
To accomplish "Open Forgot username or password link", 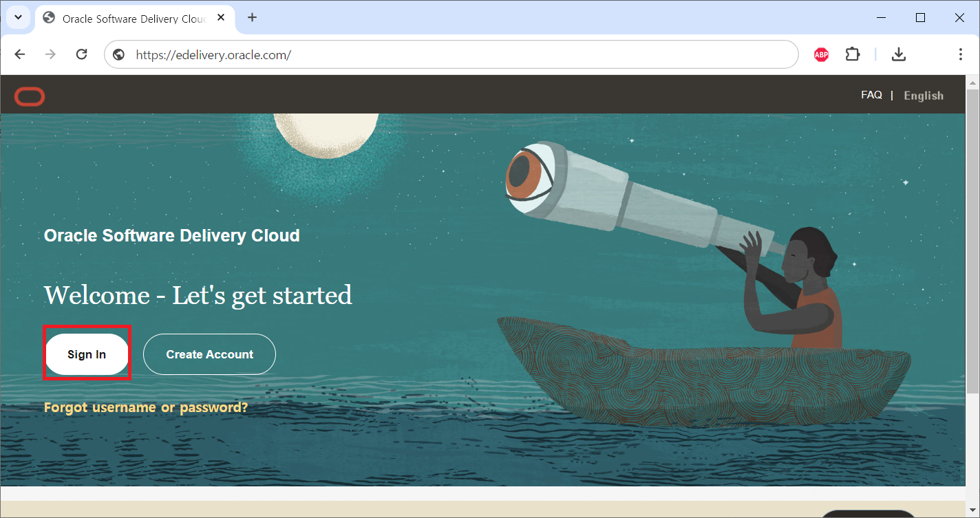I will tap(146, 407).
